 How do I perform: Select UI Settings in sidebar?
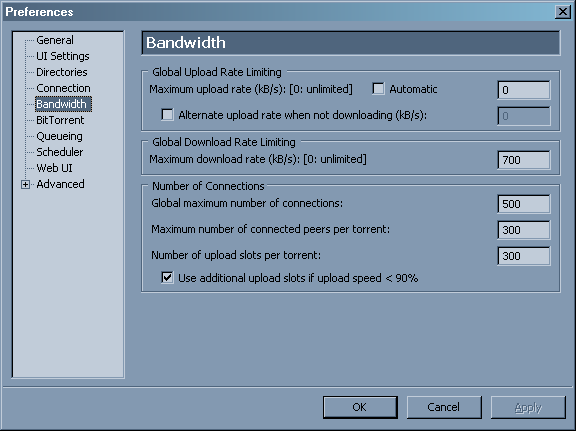coord(63,56)
